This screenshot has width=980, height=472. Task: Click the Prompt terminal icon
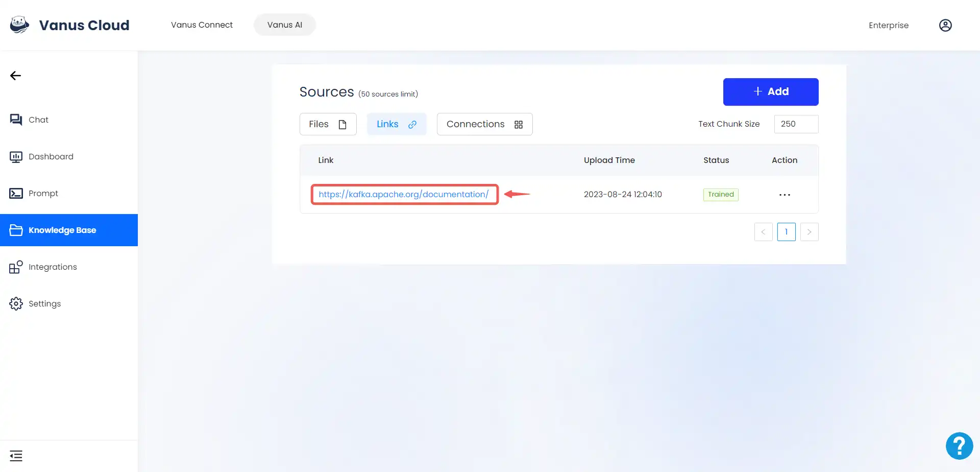pyautogui.click(x=16, y=193)
